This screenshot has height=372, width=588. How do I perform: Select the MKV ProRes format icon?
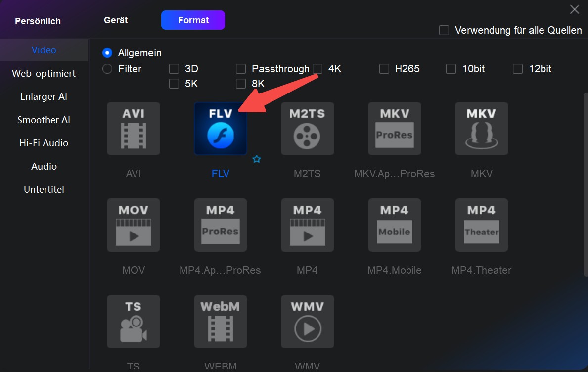coord(395,129)
